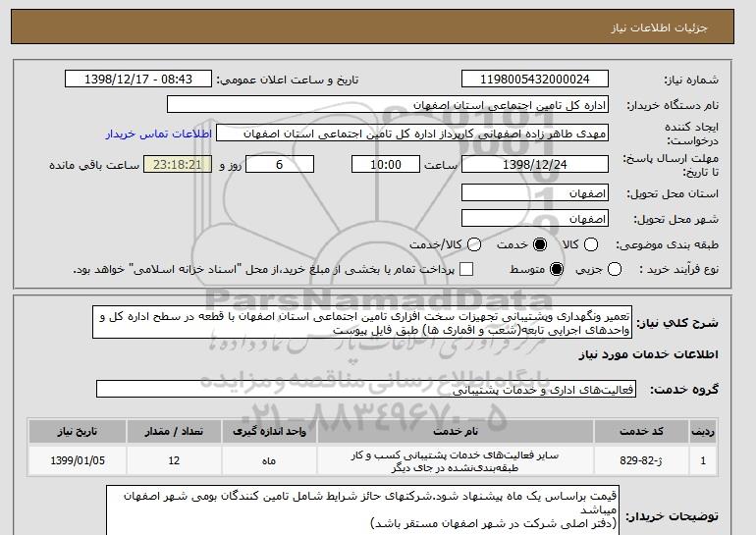The width and height of the screenshot is (756, 535).
Task: Click the کد خدمت column header
Action: [641, 431]
